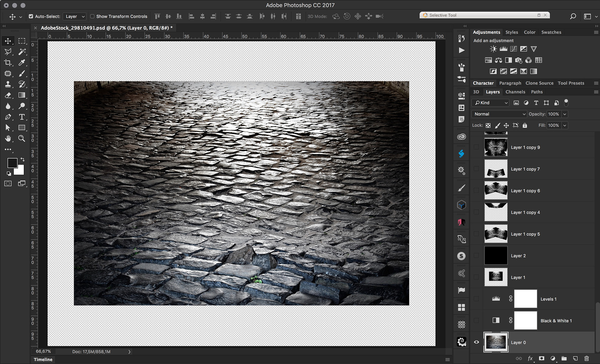Select the Dodge tool
Viewport: 600px width, 364px height.
22,106
